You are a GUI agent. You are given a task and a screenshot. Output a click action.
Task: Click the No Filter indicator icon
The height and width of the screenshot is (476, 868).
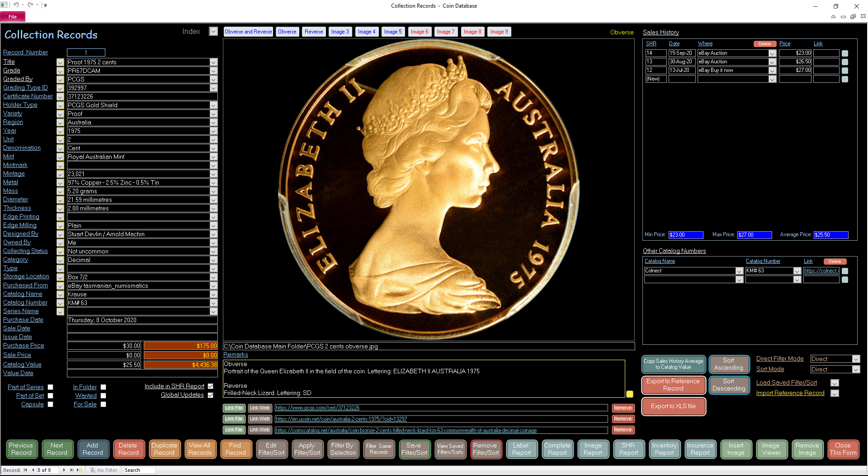coord(92,470)
